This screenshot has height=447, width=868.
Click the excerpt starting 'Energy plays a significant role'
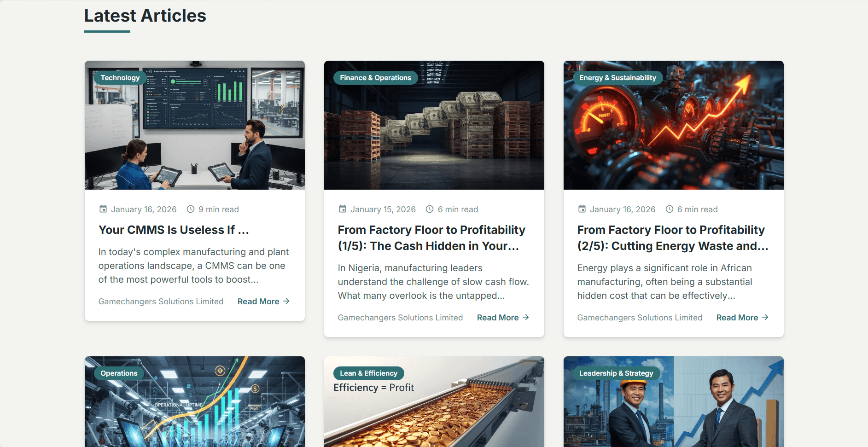click(665, 282)
